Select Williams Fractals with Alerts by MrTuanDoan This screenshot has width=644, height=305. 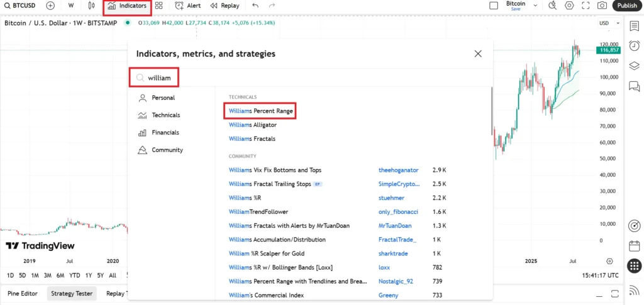click(289, 226)
